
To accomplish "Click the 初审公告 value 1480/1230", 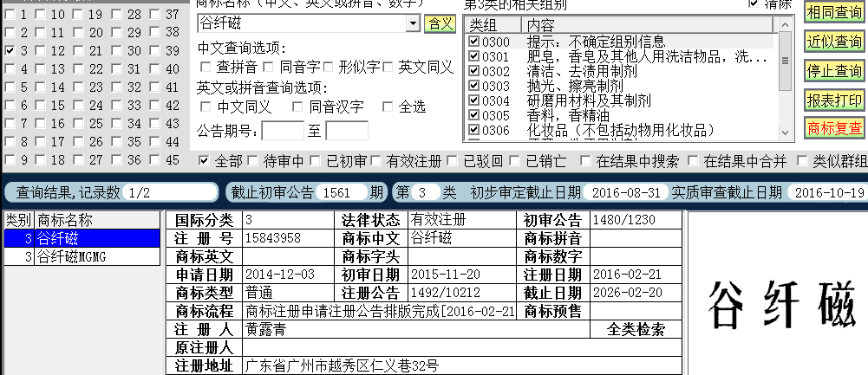I will click(x=623, y=220).
